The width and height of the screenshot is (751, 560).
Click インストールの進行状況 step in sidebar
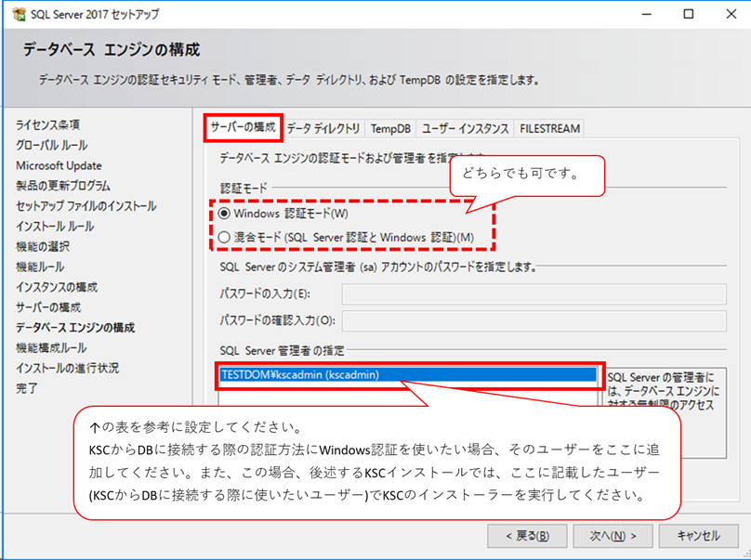click(x=67, y=368)
